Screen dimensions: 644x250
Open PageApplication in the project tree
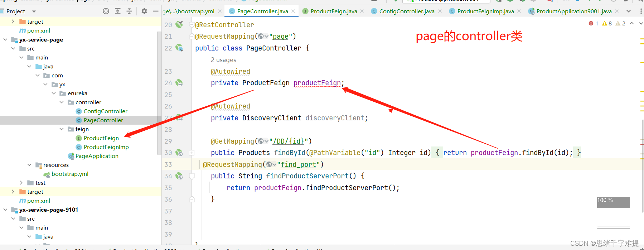click(97, 156)
